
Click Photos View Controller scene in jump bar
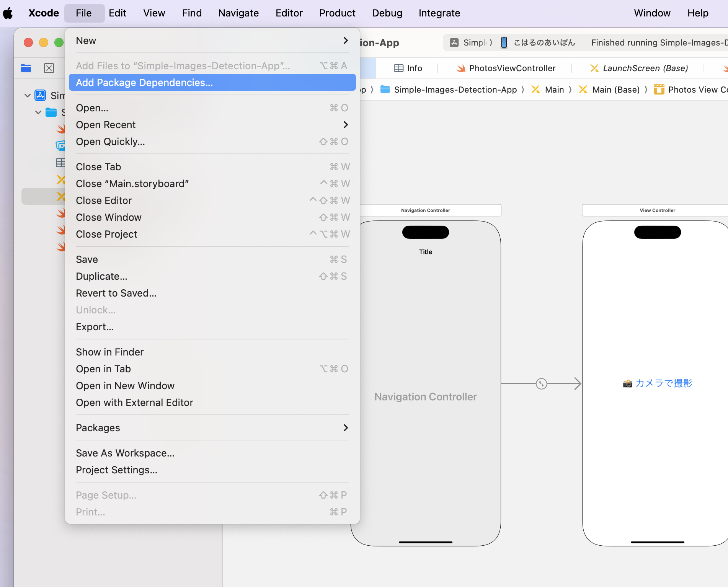coord(691,90)
